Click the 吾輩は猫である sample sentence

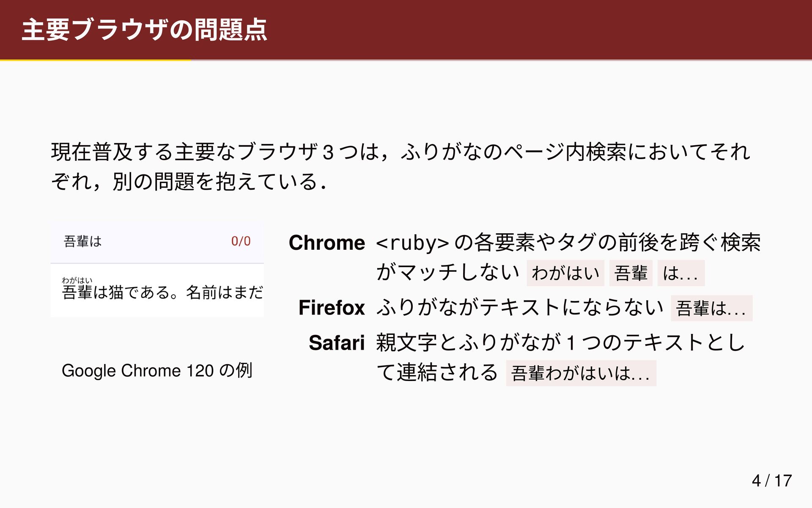pos(162,293)
